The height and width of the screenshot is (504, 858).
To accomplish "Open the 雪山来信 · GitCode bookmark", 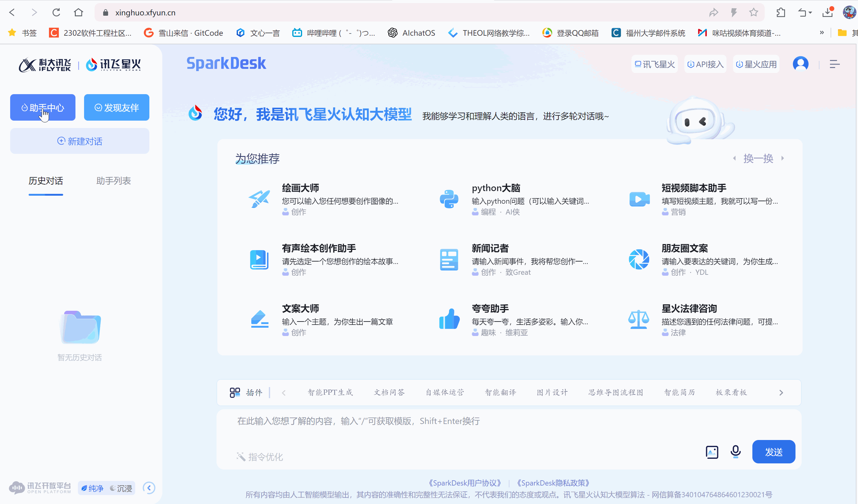I will (183, 33).
